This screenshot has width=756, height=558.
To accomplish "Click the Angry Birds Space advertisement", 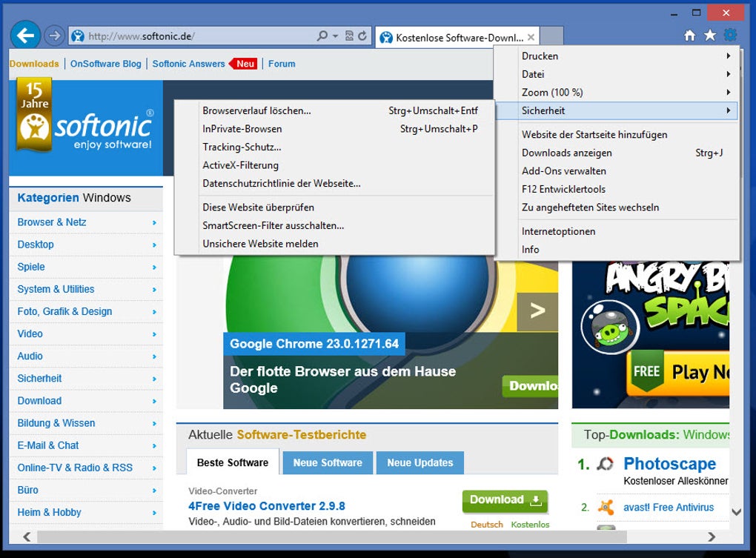I will coord(651,336).
